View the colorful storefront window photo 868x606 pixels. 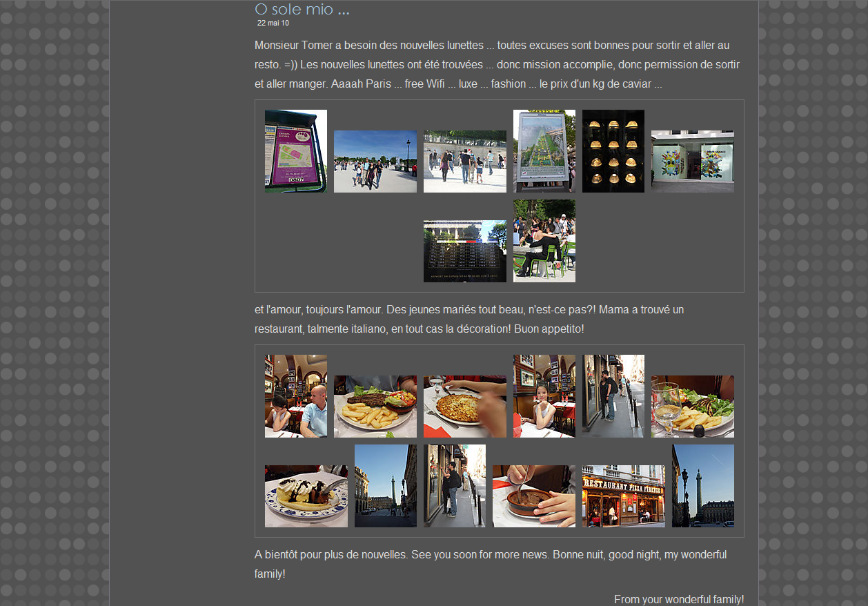(692, 162)
